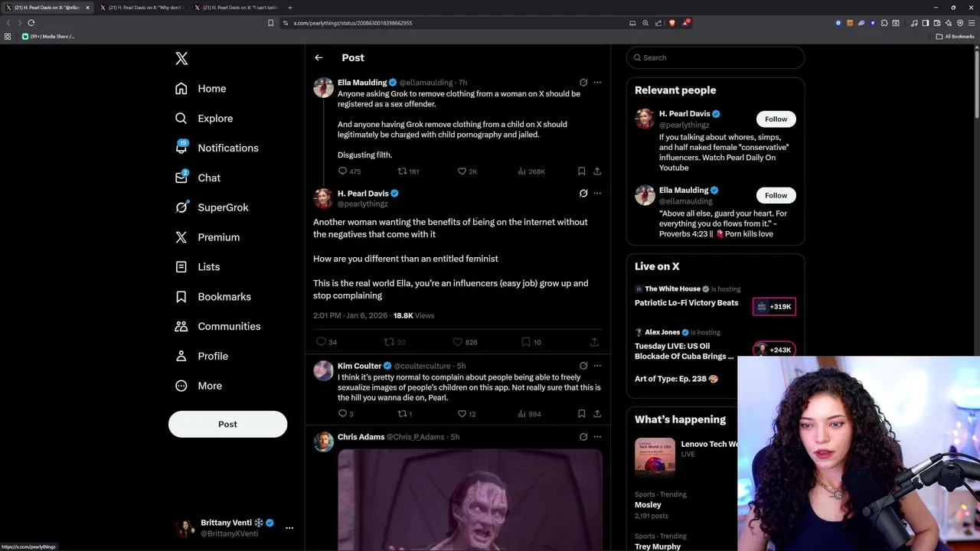
Task: Open a new browser tab with plus button
Action: [290, 8]
